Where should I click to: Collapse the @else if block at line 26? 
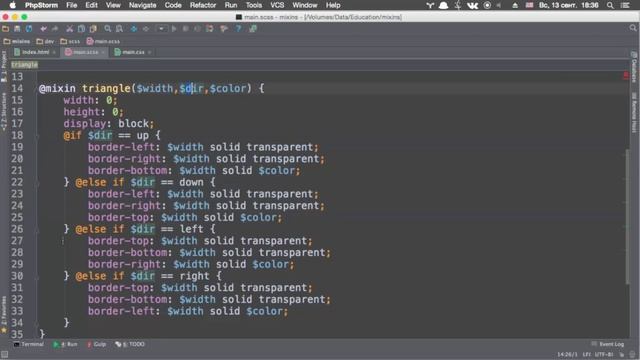[37, 229]
